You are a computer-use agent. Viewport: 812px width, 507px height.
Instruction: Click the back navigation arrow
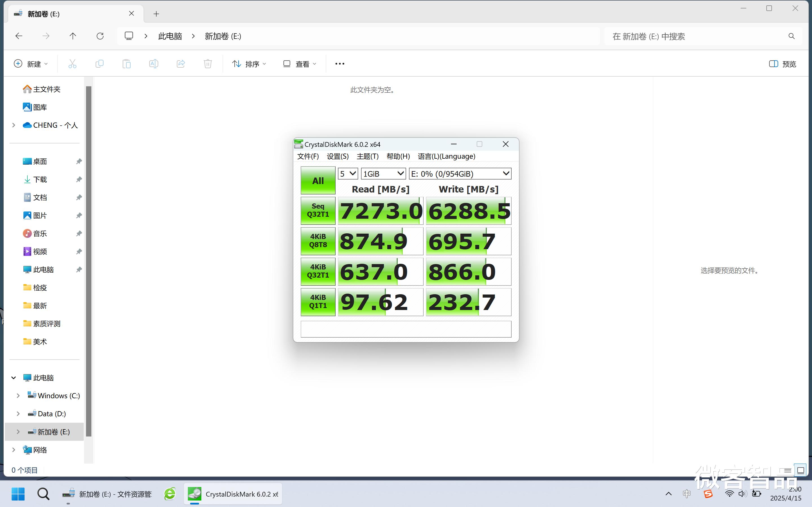(19, 36)
